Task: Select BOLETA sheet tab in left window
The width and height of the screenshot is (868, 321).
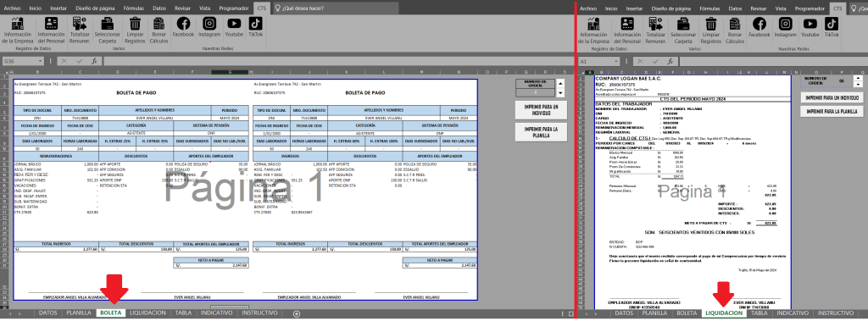Action: (x=111, y=313)
